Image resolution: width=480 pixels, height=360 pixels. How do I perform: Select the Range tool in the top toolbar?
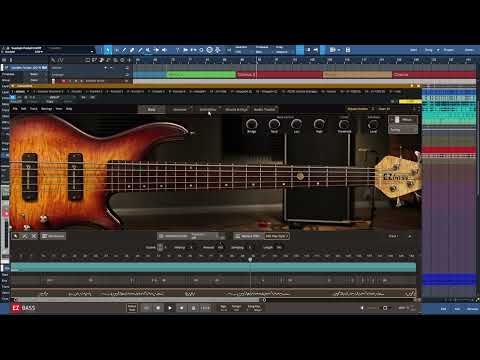pos(116,50)
